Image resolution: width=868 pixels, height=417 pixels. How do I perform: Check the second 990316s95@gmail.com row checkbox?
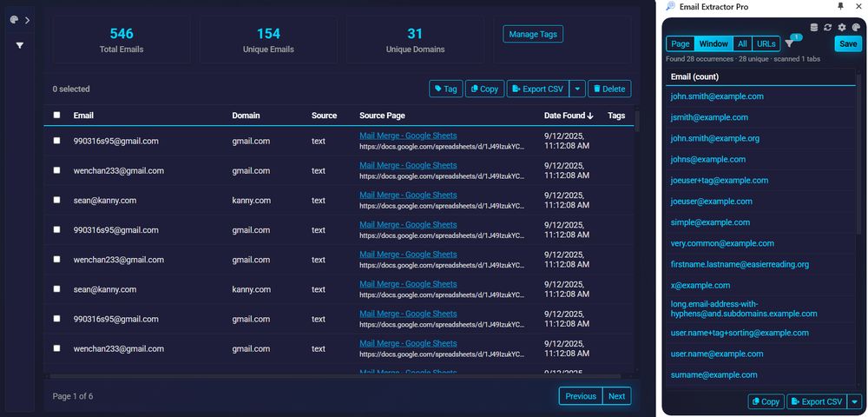pyautogui.click(x=56, y=229)
